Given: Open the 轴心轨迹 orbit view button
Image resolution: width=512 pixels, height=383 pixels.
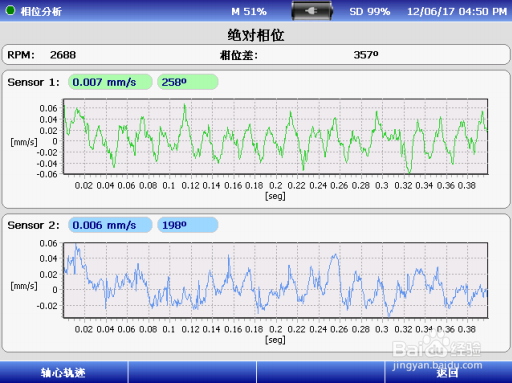Looking at the screenshot, I should 63,372.
